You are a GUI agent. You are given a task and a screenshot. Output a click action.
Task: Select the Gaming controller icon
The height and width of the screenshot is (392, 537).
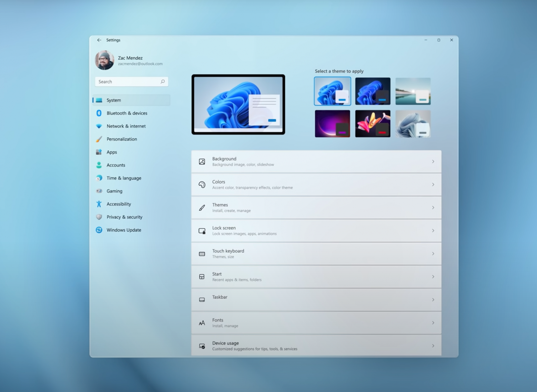(x=99, y=191)
